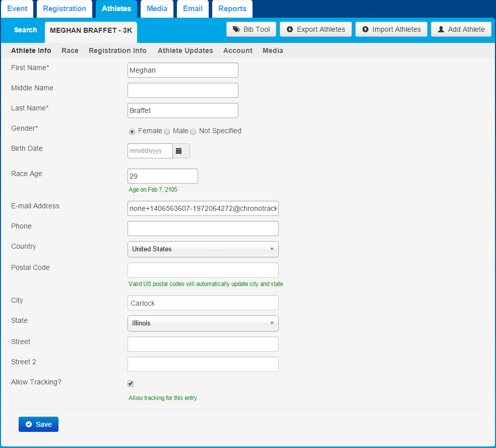The width and height of the screenshot is (496, 448).
Task: Open the State dropdown showing Illinois
Action: pyautogui.click(x=203, y=323)
